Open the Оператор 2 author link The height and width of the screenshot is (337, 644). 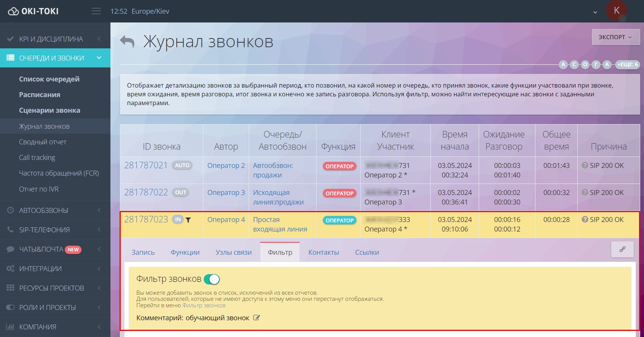click(226, 165)
